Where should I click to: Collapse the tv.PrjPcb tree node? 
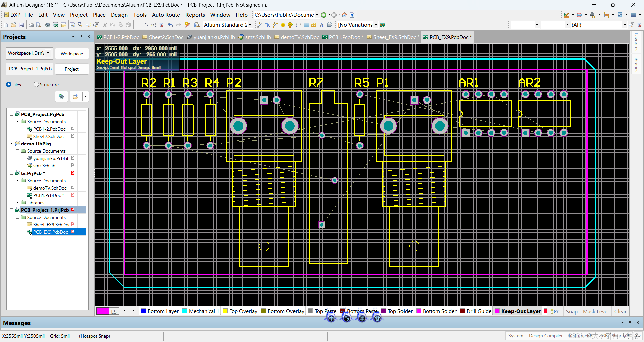11,173
